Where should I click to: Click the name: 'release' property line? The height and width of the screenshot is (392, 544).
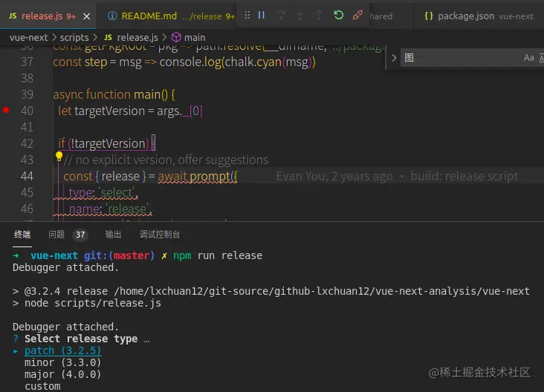[110, 209]
